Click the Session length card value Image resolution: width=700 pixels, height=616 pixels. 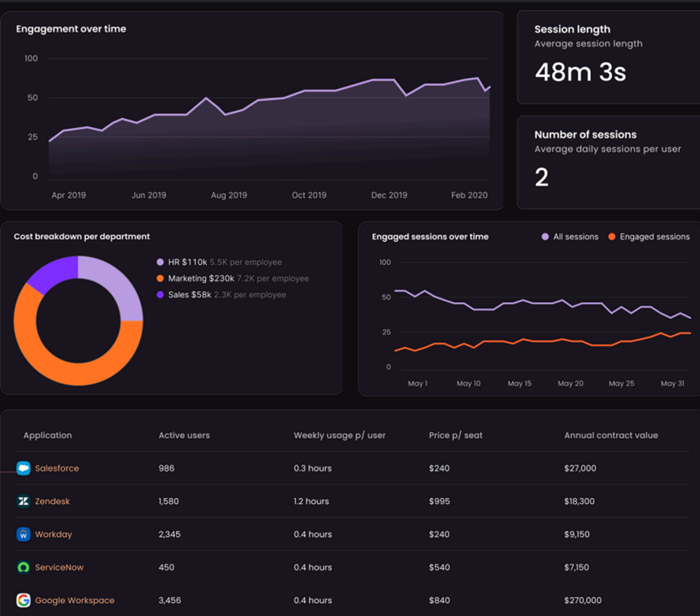(580, 72)
